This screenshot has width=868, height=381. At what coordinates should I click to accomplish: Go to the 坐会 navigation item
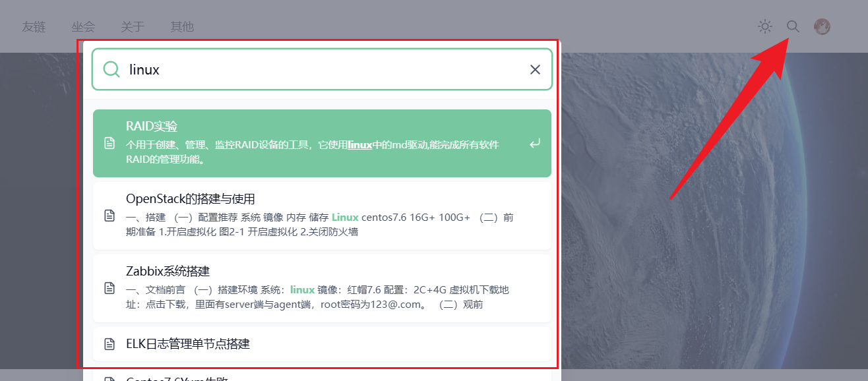pos(83,27)
